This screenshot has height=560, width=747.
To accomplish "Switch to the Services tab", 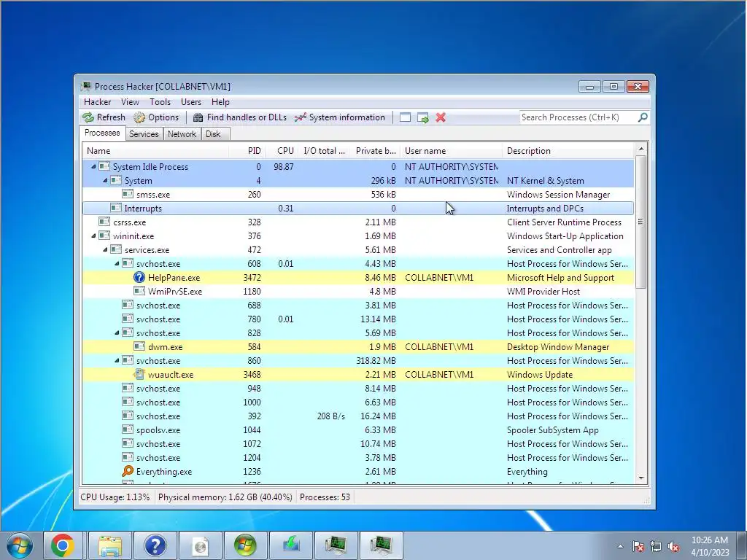I will click(144, 134).
